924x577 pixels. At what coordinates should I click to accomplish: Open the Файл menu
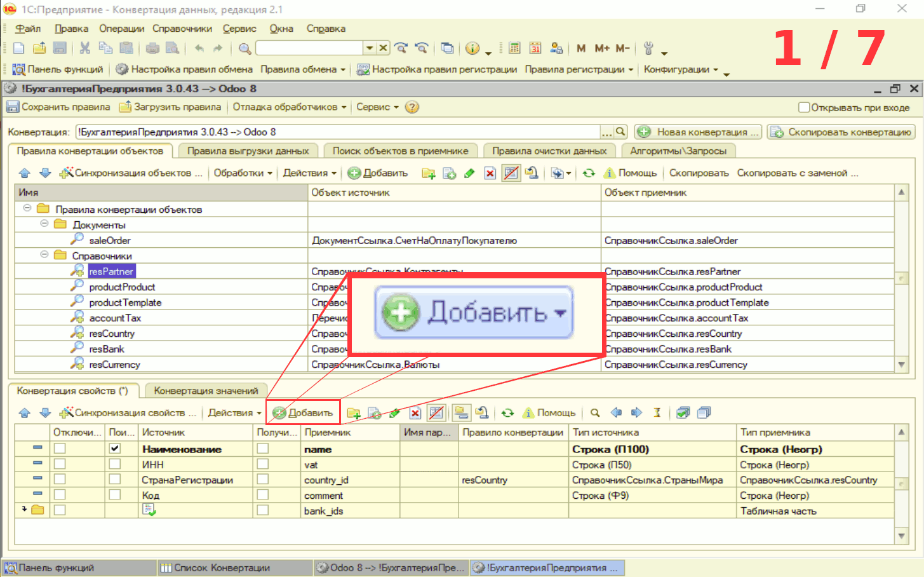(28, 29)
